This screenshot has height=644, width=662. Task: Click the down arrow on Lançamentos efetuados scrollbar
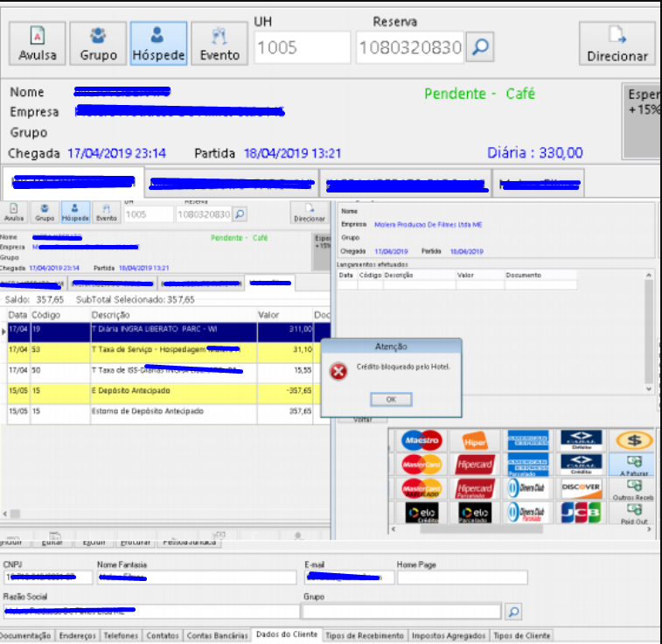(x=649, y=388)
